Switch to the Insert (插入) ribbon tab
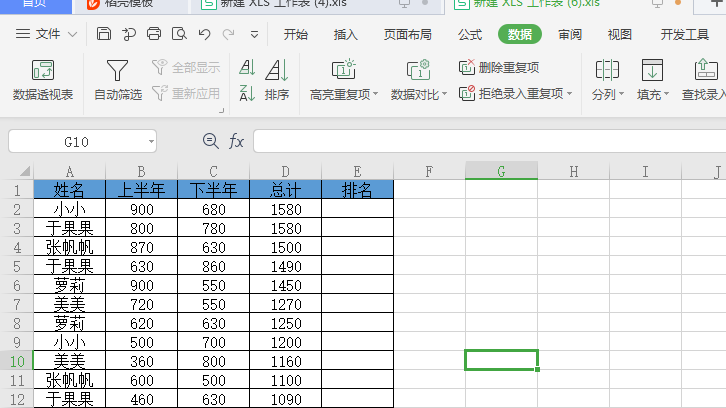The height and width of the screenshot is (408, 726). click(345, 35)
